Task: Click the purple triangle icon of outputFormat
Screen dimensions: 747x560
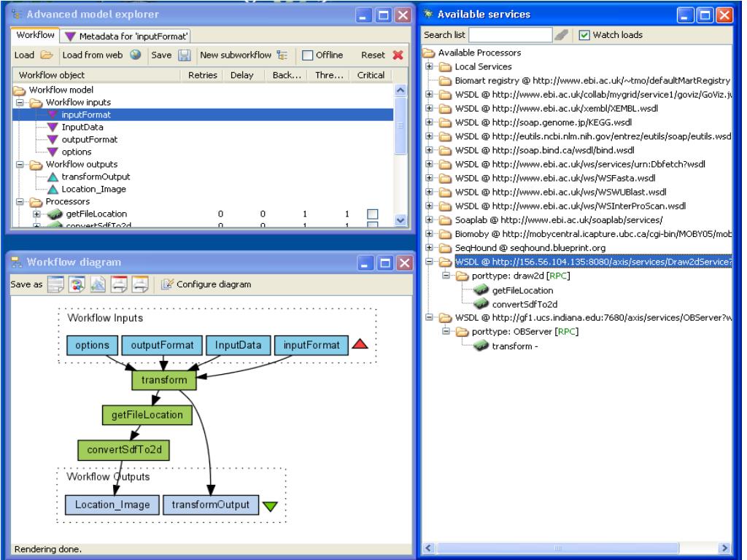Action: click(x=53, y=139)
